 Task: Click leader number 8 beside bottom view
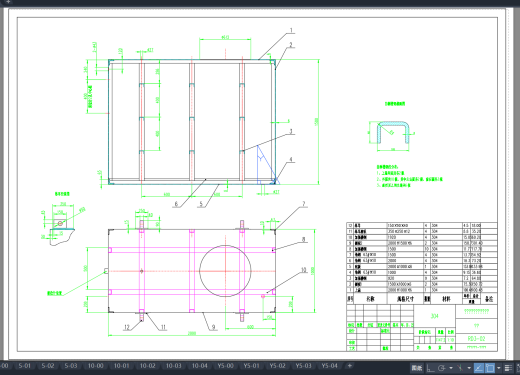(x=303, y=239)
